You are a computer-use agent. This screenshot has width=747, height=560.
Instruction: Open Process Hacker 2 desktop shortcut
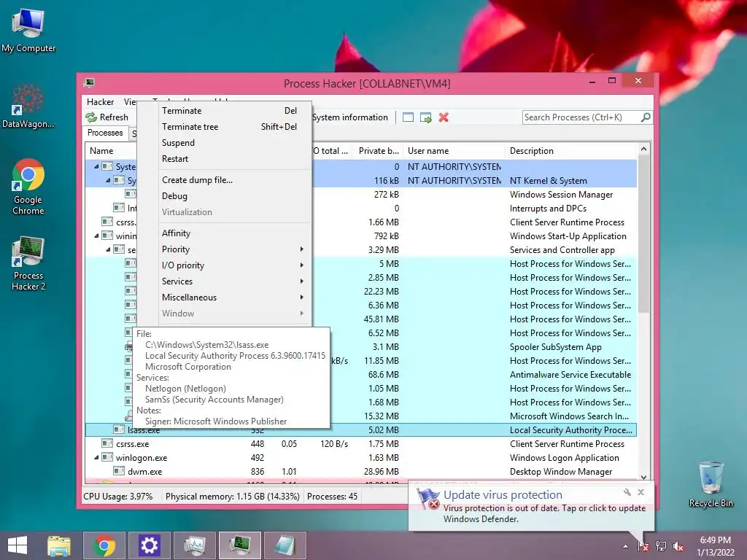coord(28,263)
